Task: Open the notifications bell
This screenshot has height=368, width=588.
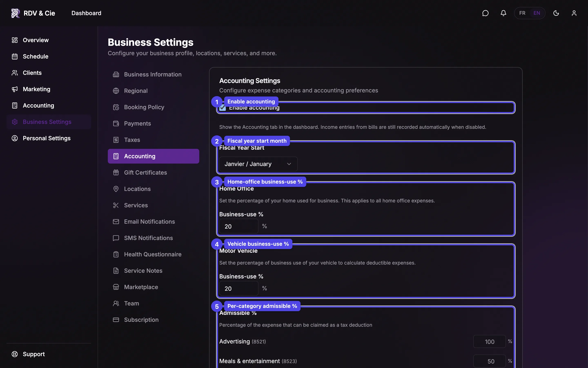Action: point(503,13)
